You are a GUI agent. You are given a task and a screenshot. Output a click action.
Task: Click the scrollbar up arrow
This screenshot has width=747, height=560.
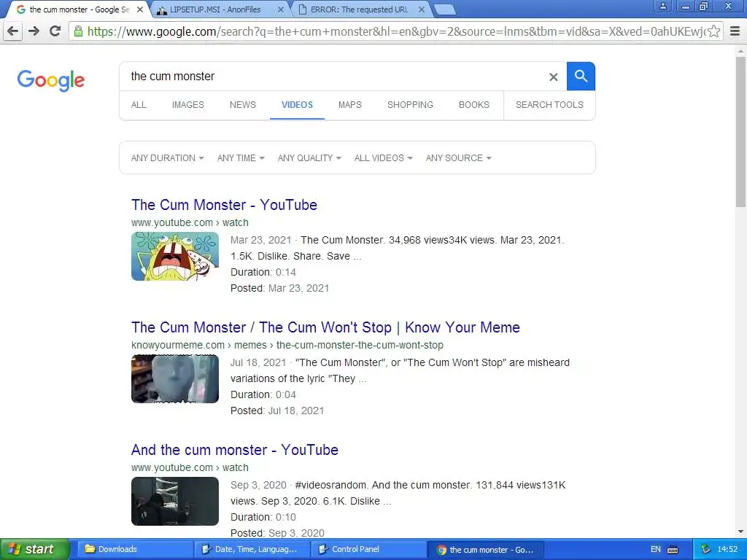point(741,50)
